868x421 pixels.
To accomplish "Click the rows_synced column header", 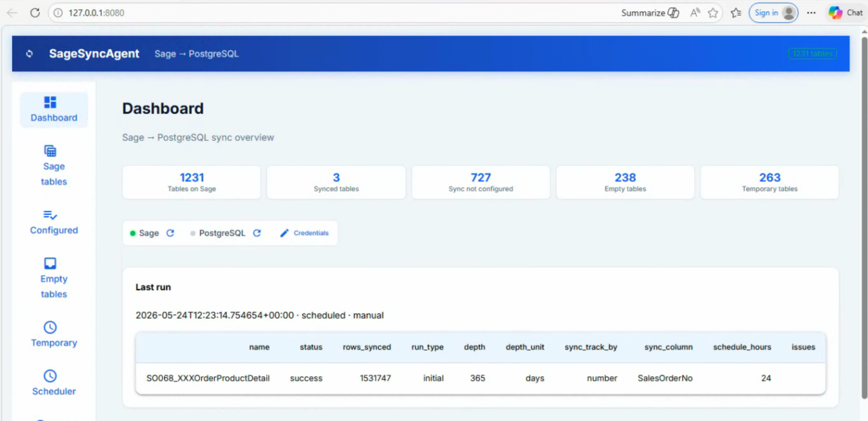I will pyautogui.click(x=367, y=347).
